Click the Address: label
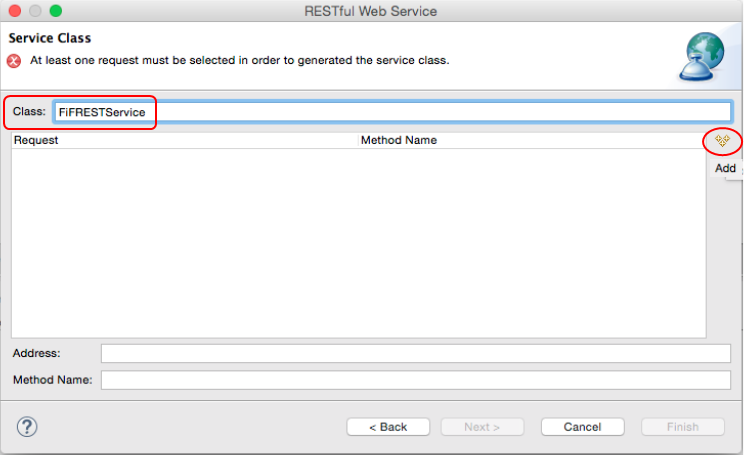This screenshot has width=744, height=456. pos(37,354)
